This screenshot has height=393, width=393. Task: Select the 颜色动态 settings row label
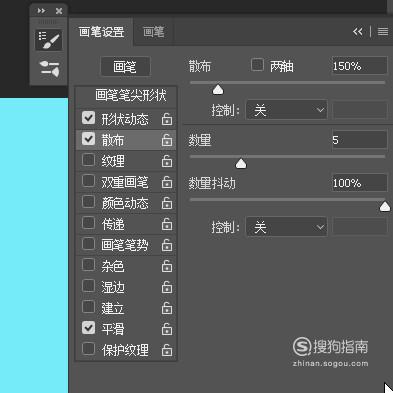125,203
